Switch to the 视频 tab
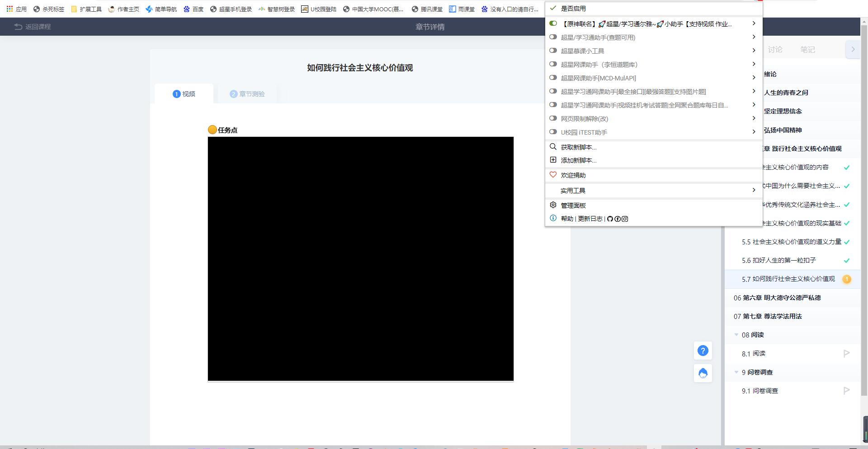This screenshot has width=868, height=449. coord(184,94)
